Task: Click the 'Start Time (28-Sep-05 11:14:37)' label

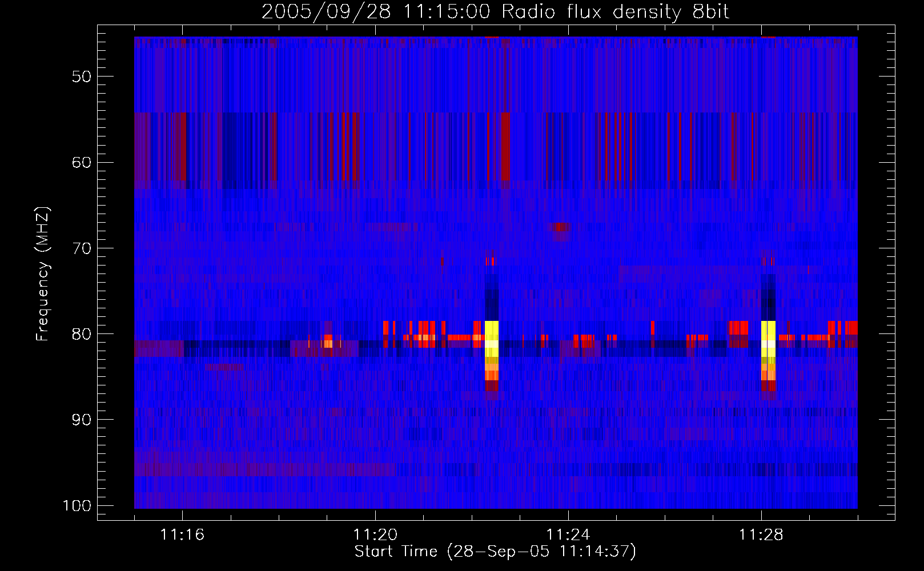Action: (x=495, y=552)
